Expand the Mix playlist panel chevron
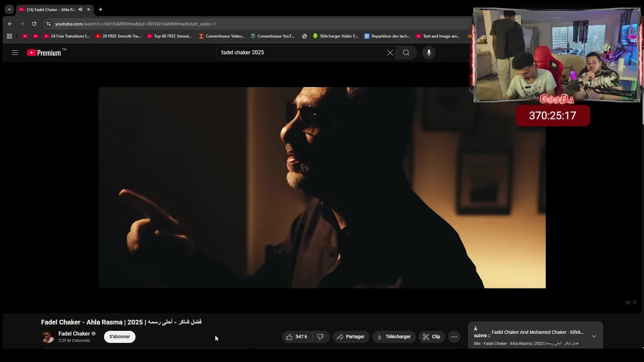Screen dimensions: 644x362 pyautogui.click(x=594, y=336)
